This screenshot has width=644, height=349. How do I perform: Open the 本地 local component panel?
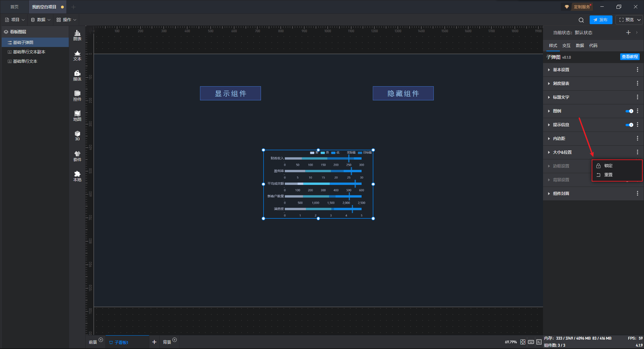click(77, 176)
